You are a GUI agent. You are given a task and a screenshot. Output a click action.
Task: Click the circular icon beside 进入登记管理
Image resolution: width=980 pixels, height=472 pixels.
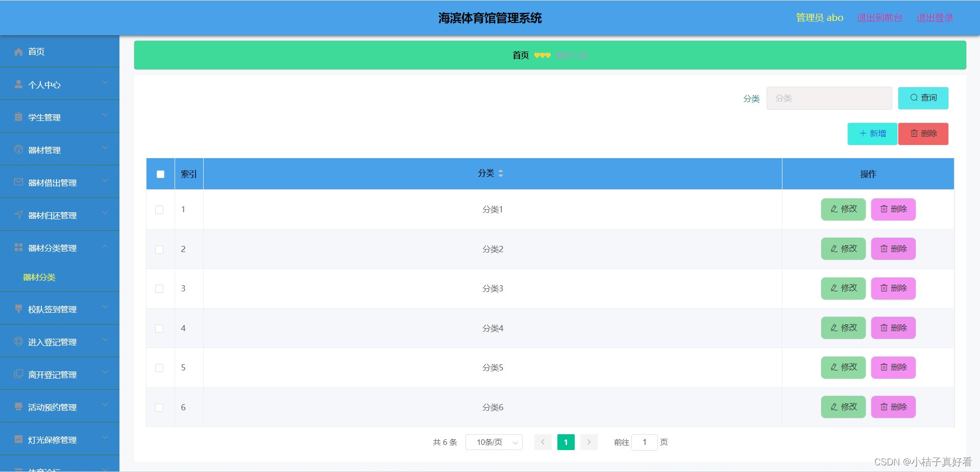(19, 341)
